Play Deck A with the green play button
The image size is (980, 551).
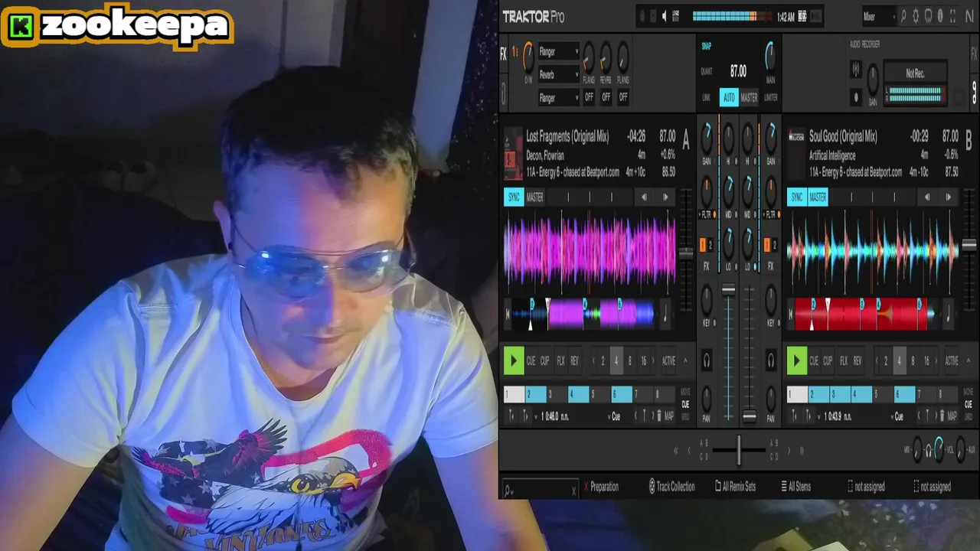[513, 360]
